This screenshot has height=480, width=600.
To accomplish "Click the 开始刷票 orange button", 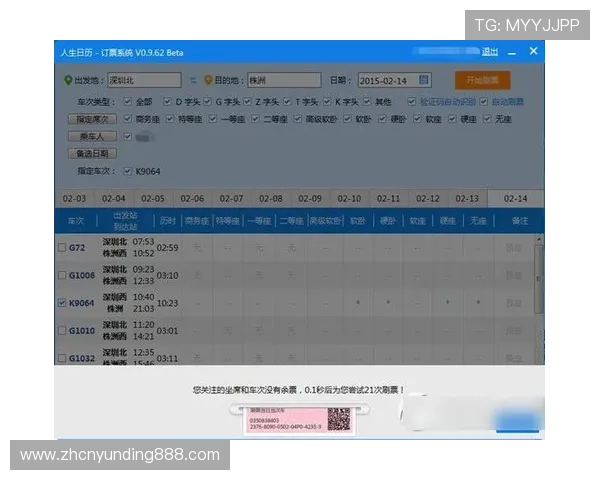I will [482, 80].
